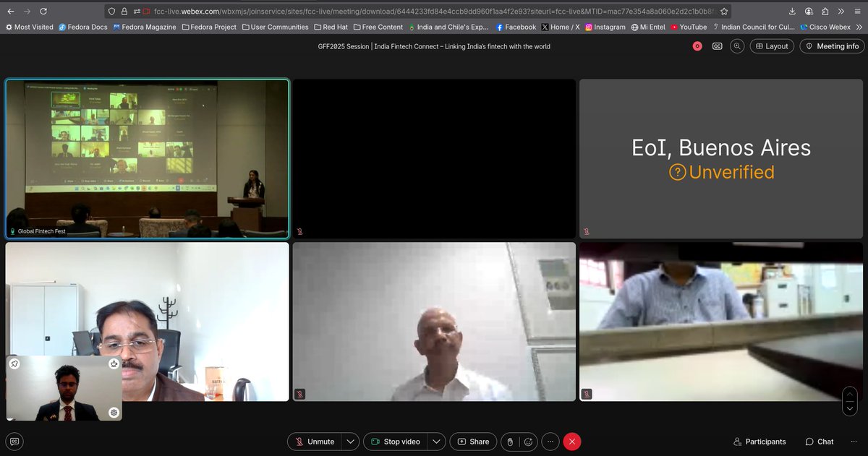Pin the self-view video thumbnail

(x=14, y=364)
